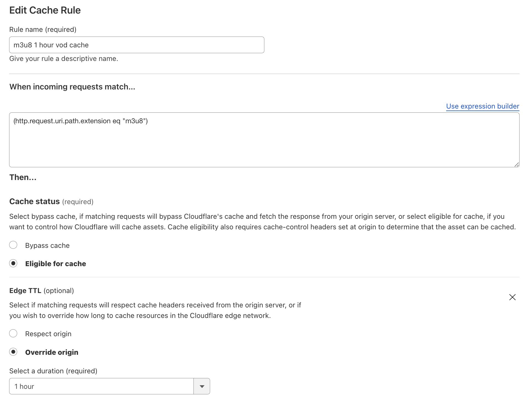532x406 pixels.
Task: Click the 'Edge TTL (optional)' section heading
Action: (42, 291)
